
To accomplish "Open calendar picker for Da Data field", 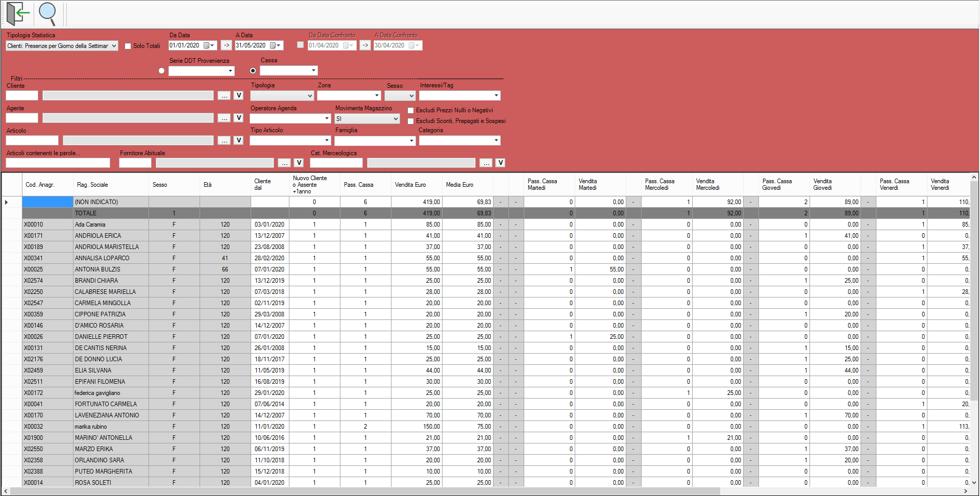I will (x=209, y=45).
